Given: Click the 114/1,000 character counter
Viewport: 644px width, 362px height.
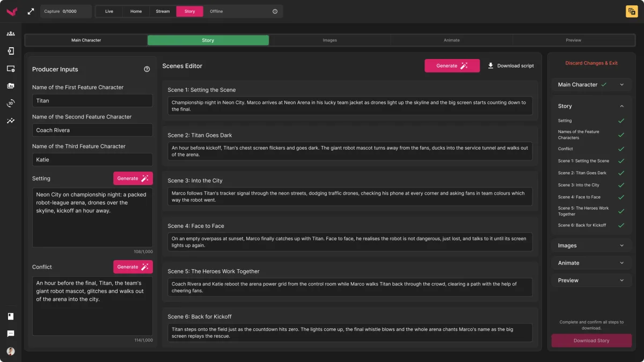Looking at the screenshot, I should tap(143, 340).
